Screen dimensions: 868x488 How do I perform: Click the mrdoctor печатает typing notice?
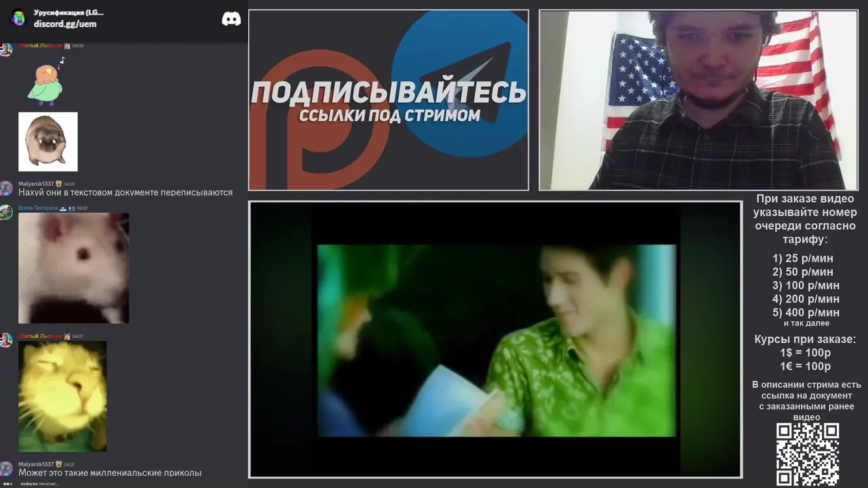(39, 484)
